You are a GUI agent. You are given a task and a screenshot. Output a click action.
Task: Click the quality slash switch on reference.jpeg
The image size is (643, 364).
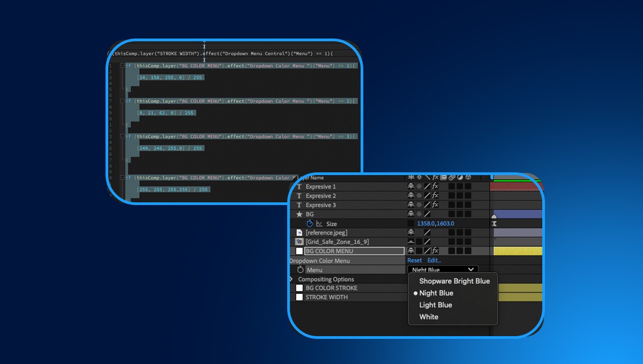(428, 233)
